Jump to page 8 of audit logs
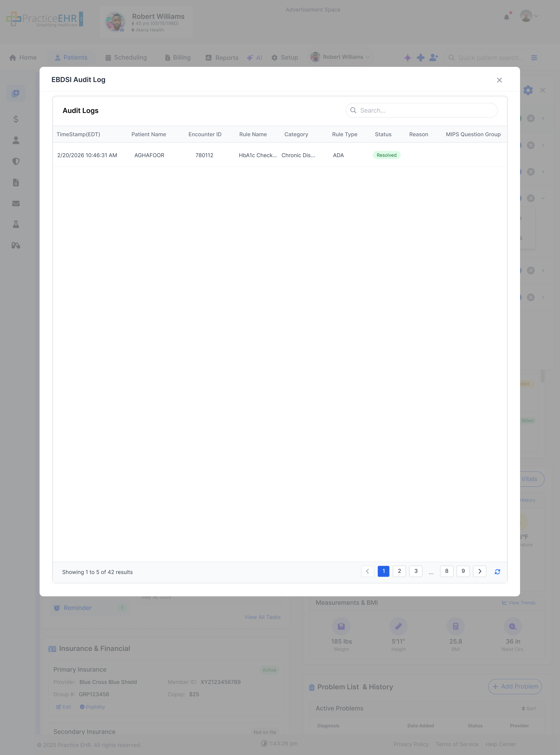Screen dimensions: 560x755 pyautogui.click(x=447, y=571)
